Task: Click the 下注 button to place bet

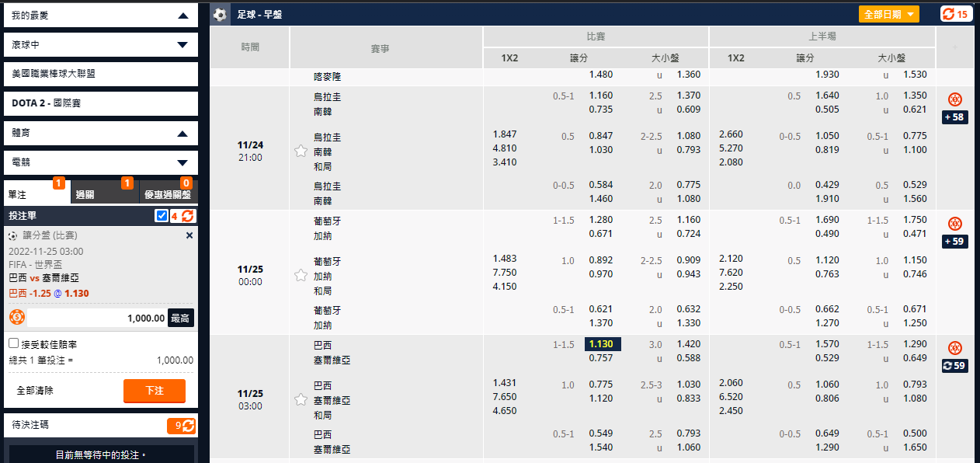Action: pos(154,391)
